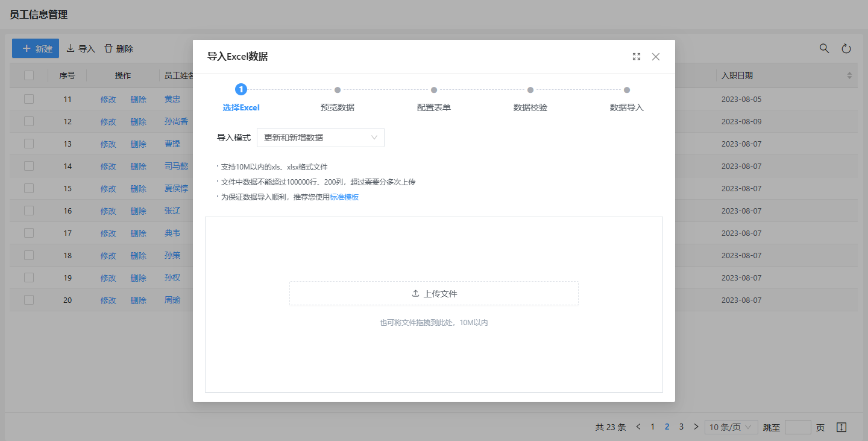
Task: Click the column settings icon at bottom right
Action: pos(842,427)
